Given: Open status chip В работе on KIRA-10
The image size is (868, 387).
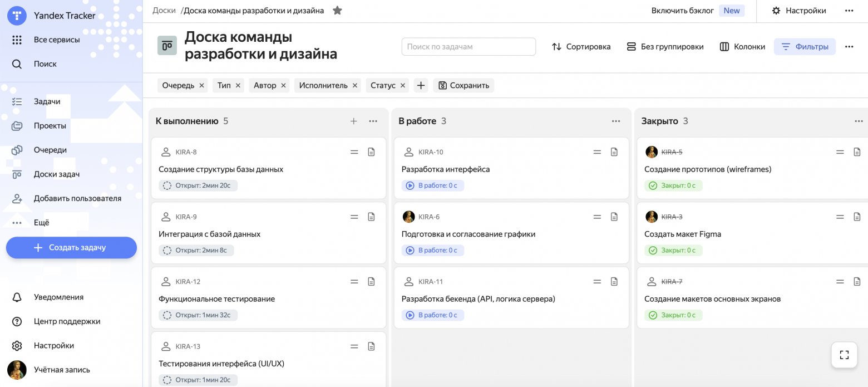Looking at the screenshot, I should point(433,185).
